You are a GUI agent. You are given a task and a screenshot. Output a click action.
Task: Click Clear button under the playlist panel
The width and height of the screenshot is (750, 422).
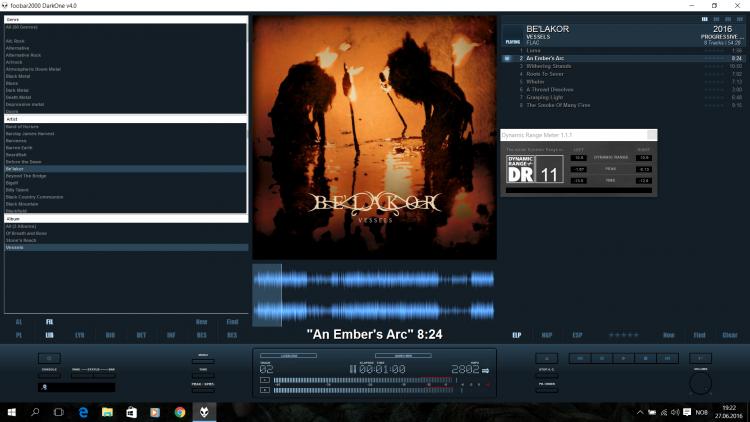point(730,335)
